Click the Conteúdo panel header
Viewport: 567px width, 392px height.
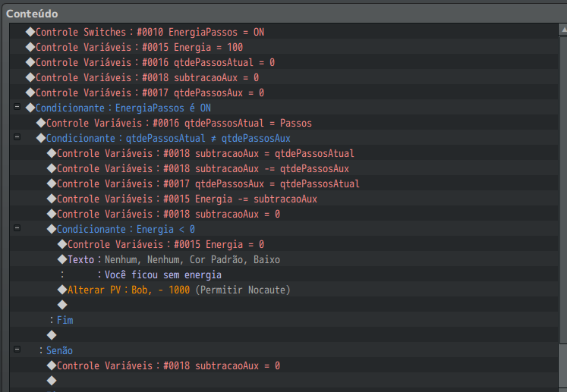click(x=32, y=14)
